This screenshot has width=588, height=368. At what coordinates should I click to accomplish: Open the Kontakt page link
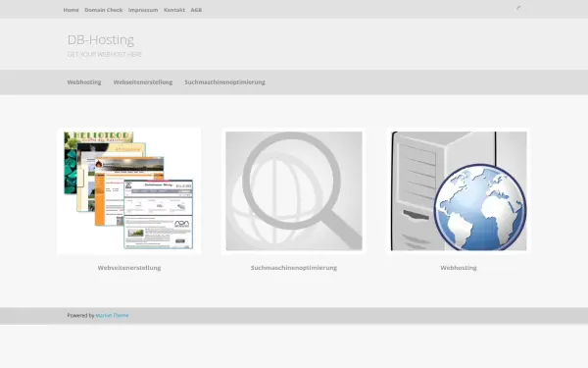174,10
